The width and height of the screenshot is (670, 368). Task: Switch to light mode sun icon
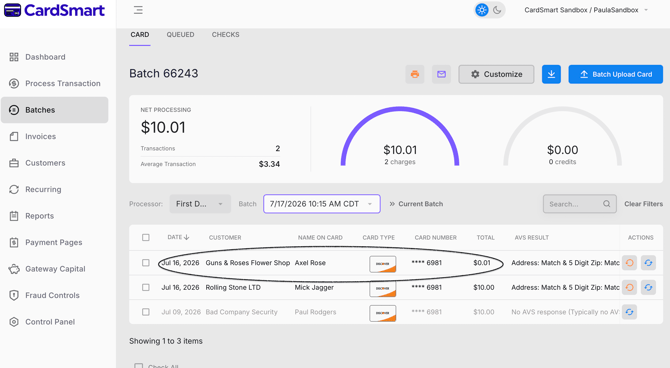[482, 10]
